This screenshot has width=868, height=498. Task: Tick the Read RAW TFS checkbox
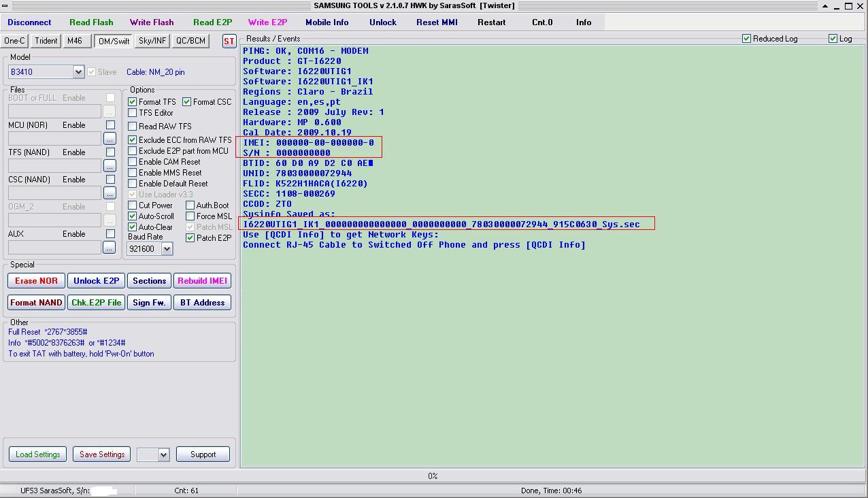(133, 127)
